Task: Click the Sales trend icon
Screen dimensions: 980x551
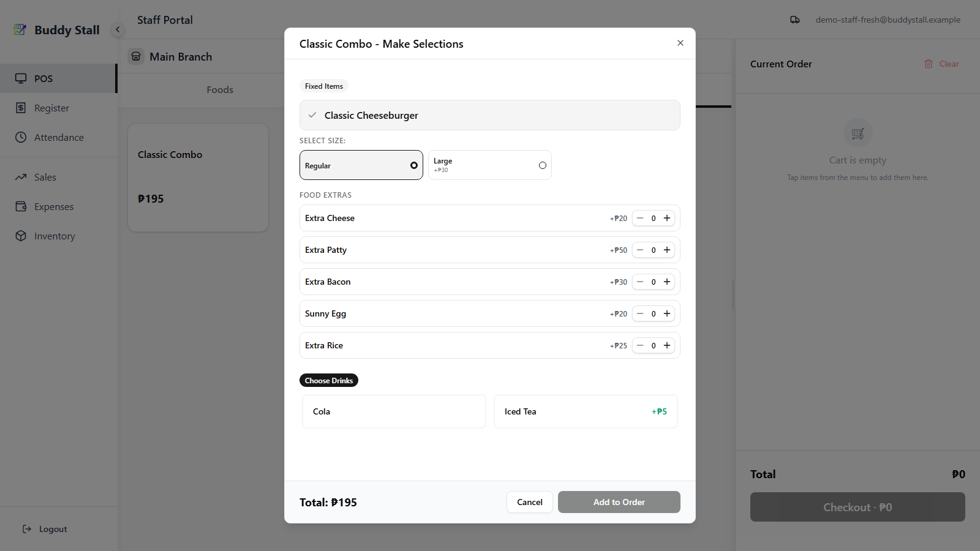Action: (x=21, y=177)
